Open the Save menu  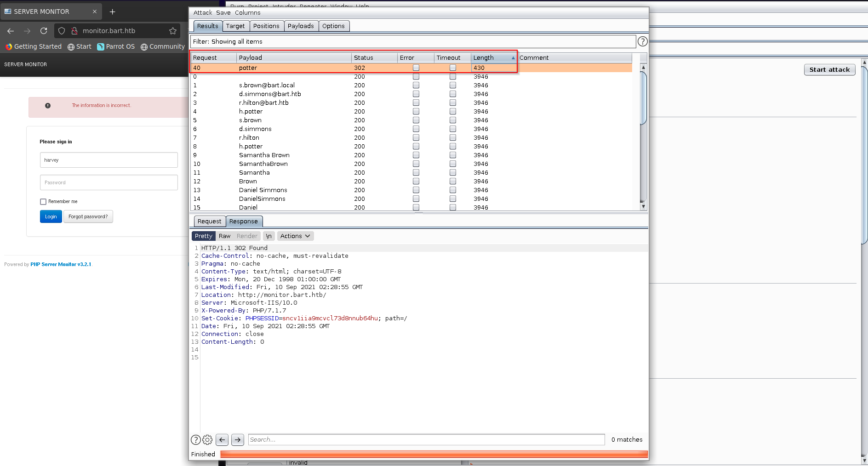tap(223, 12)
